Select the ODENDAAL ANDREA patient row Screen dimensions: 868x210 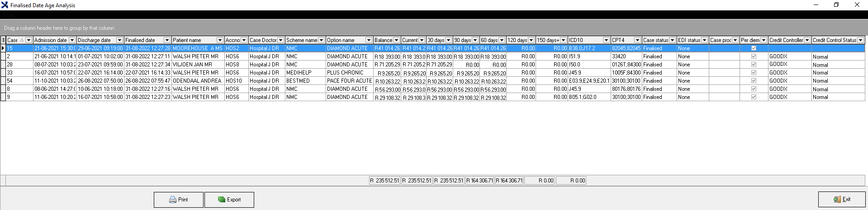tap(197, 81)
